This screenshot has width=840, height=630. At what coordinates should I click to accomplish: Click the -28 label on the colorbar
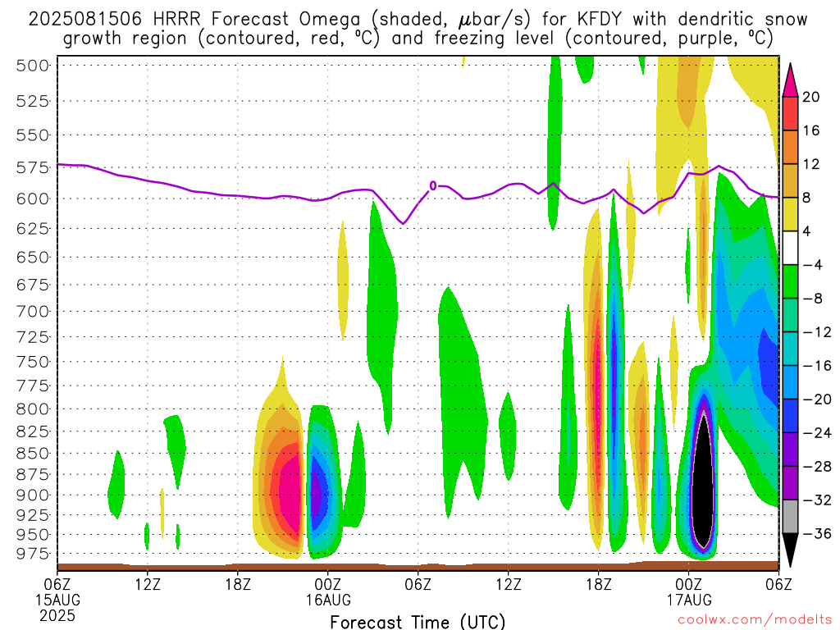pos(816,467)
